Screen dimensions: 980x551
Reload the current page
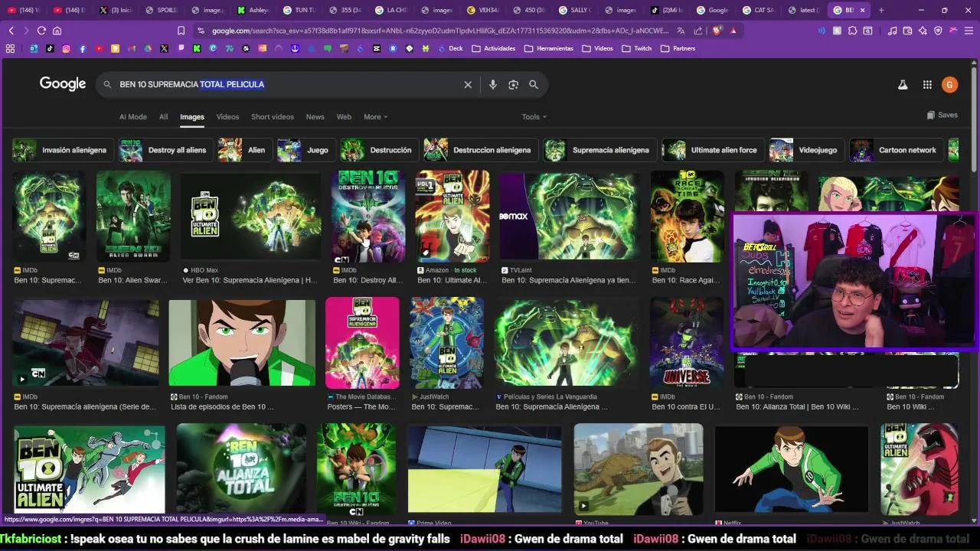coord(41,31)
